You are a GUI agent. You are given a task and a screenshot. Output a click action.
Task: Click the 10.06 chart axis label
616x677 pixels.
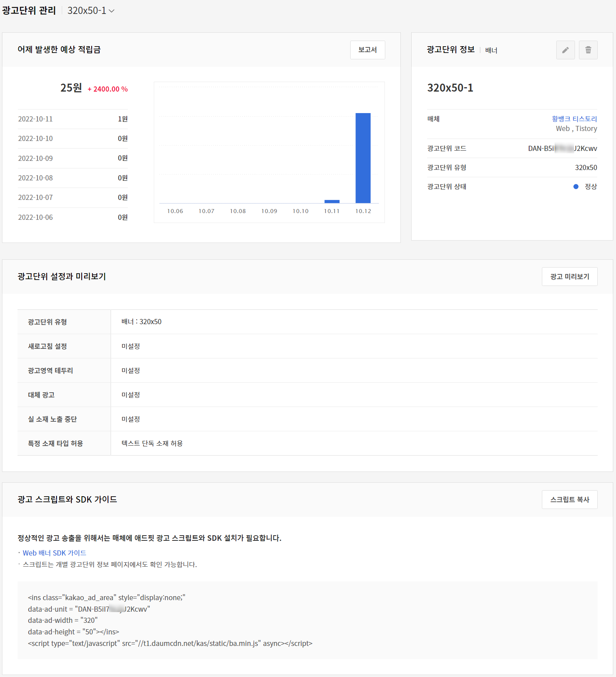tap(175, 211)
